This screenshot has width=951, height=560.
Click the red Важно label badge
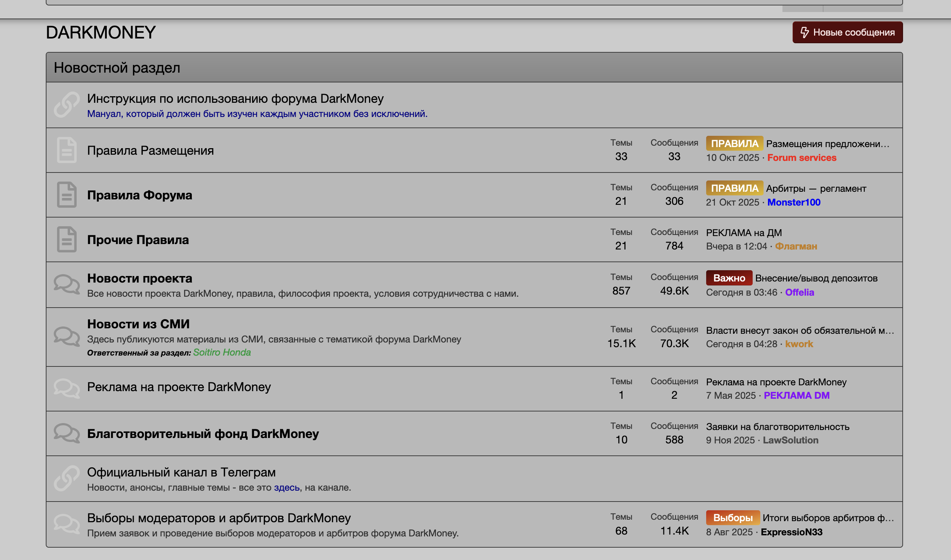[x=729, y=278]
